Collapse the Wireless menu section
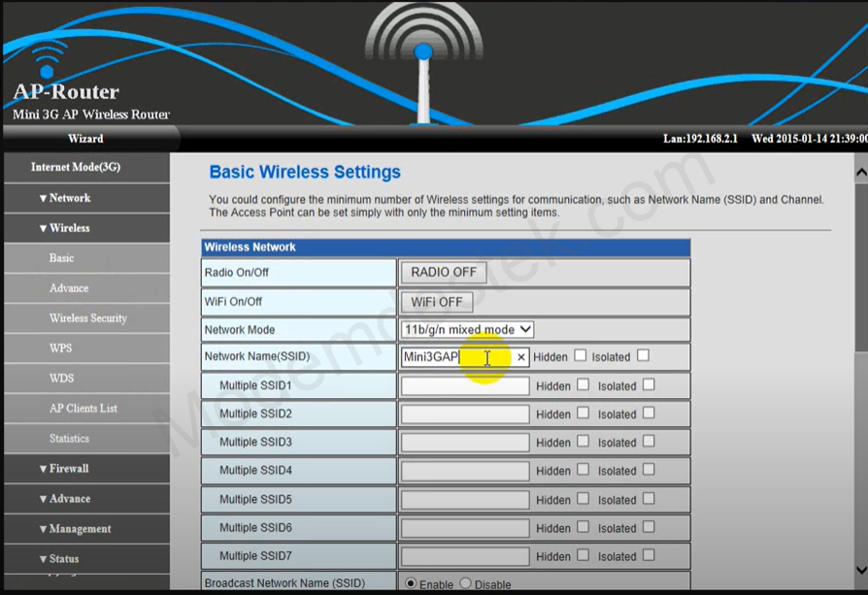Screen dimensions: 868x595 point(64,228)
